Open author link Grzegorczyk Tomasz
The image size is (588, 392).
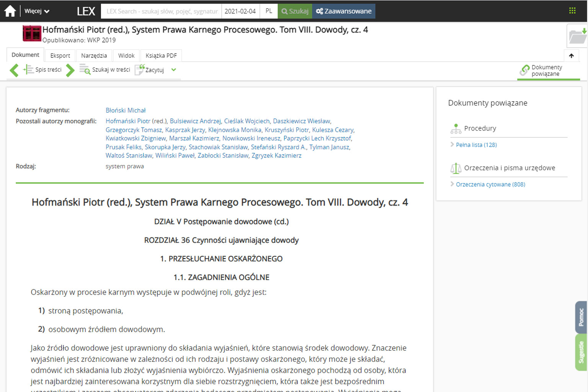pyautogui.click(x=134, y=130)
